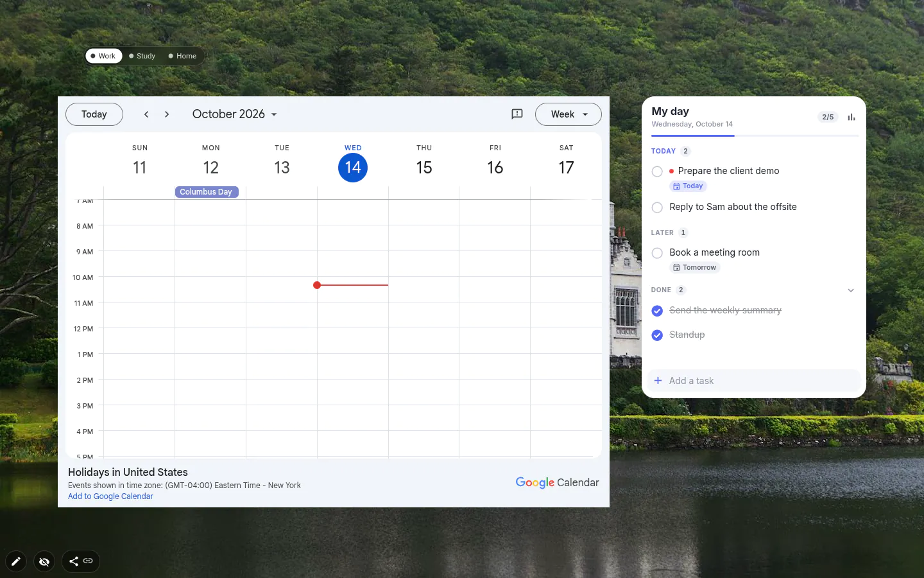The height and width of the screenshot is (578, 924).
Task: Click the My day title
Action: (x=670, y=111)
